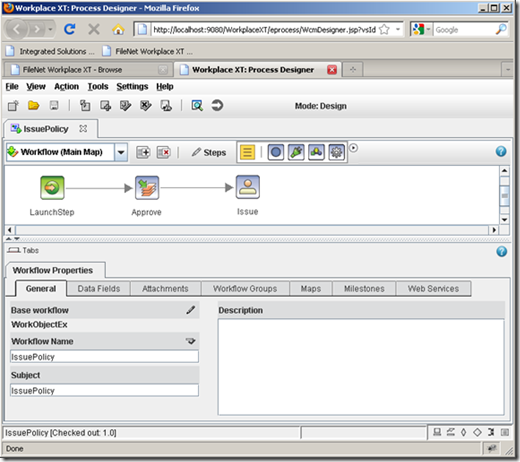The width and height of the screenshot is (520, 462).
Task: Open the File menu
Action: coord(12,87)
